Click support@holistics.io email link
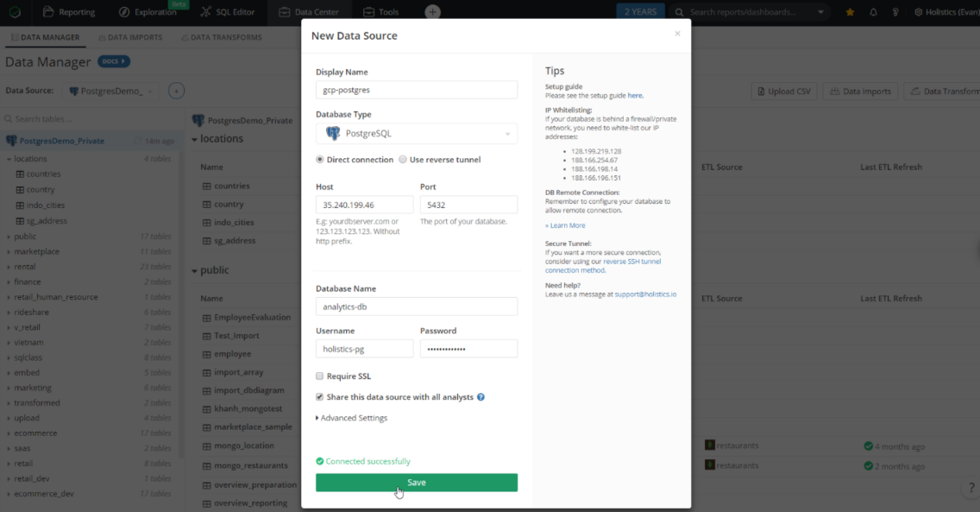This screenshot has height=512, width=980. click(x=645, y=294)
